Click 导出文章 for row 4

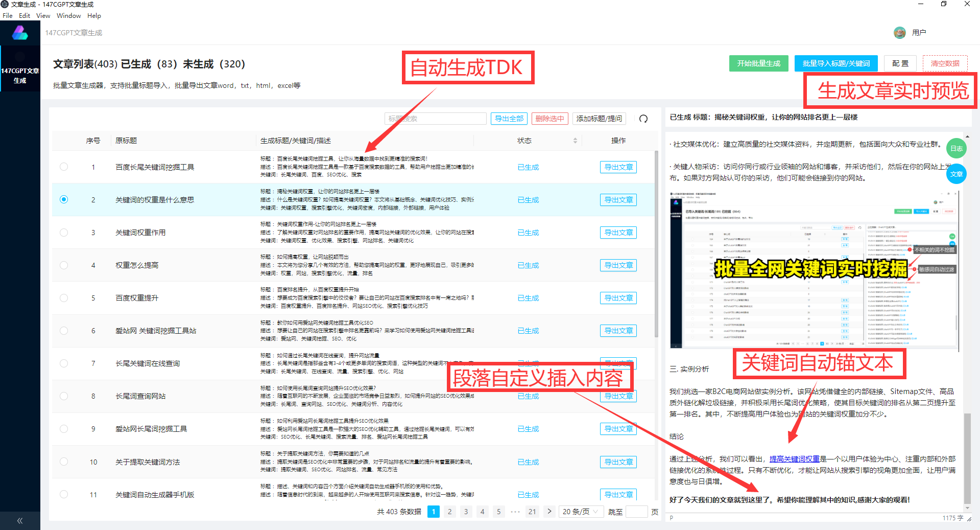coord(618,265)
